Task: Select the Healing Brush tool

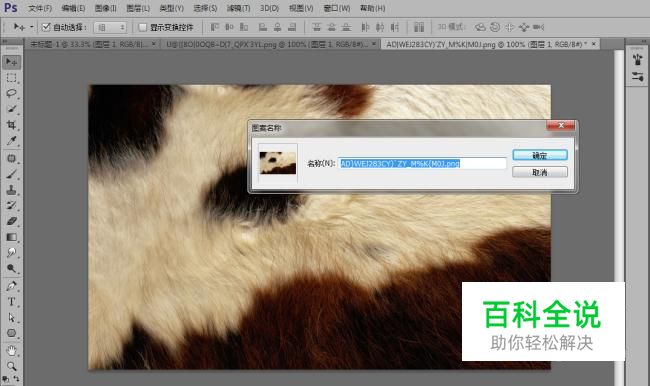Action: click(12, 158)
